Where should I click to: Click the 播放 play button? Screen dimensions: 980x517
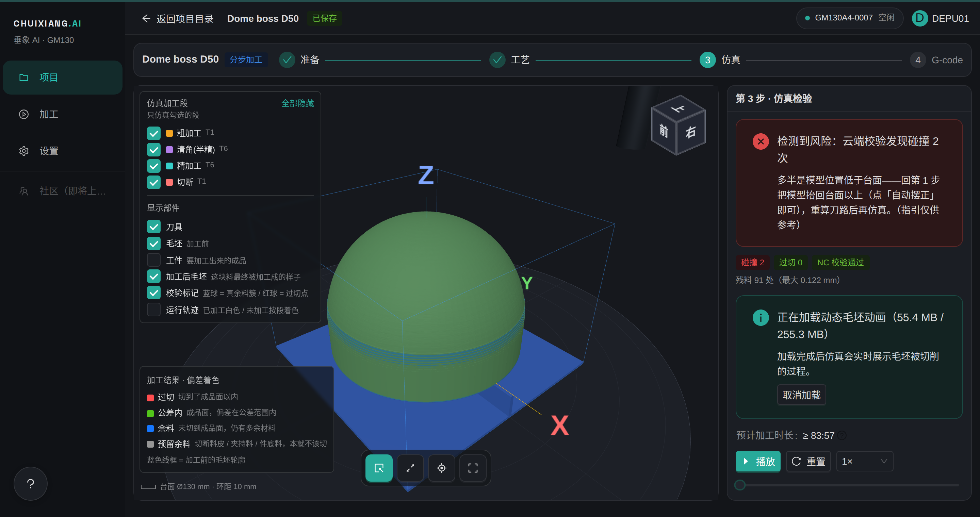[x=758, y=462]
